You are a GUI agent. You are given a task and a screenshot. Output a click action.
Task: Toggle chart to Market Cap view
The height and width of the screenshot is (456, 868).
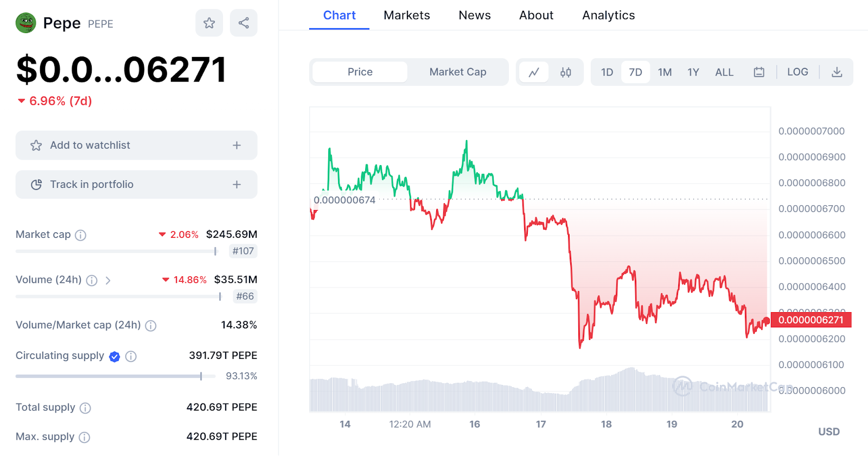pyautogui.click(x=458, y=72)
